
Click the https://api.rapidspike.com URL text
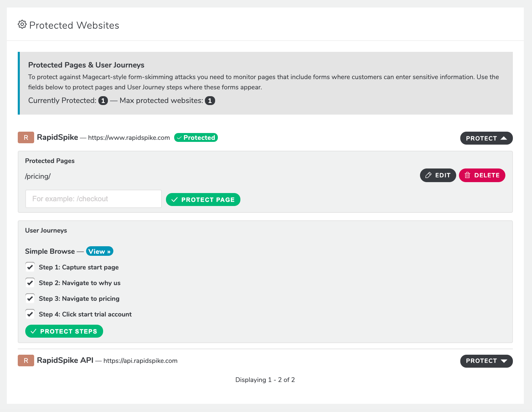coord(140,361)
